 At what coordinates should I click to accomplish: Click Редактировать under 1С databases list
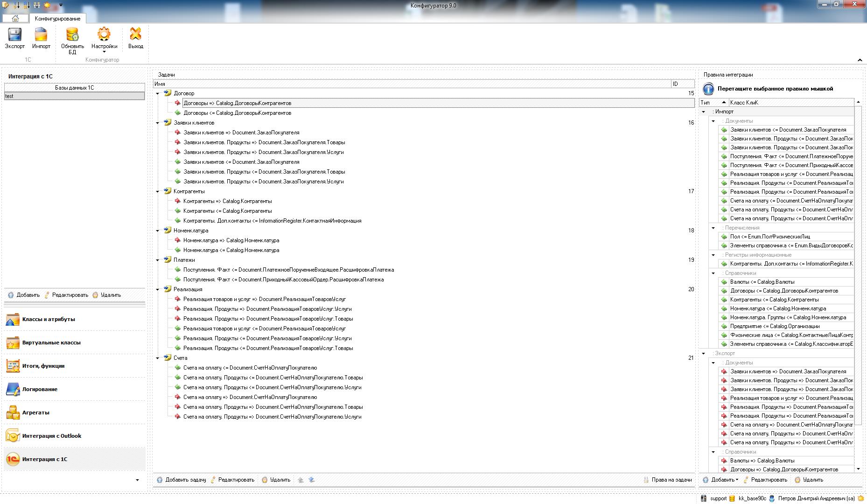[x=66, y=295]
